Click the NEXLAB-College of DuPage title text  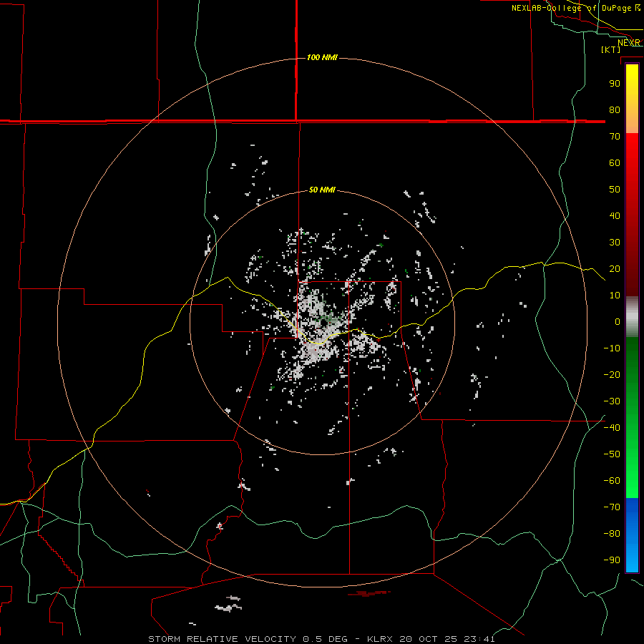point(571,8)
